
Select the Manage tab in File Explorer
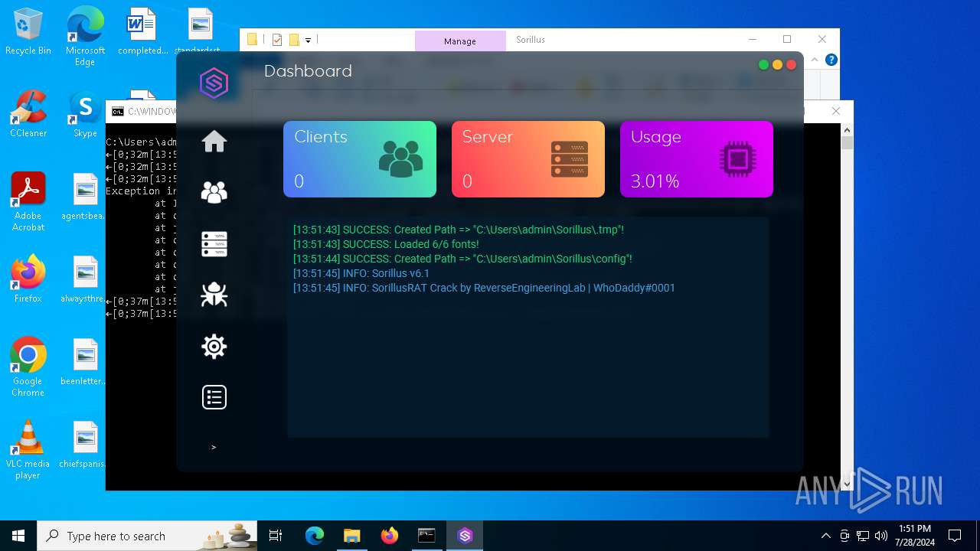[460, 41]
